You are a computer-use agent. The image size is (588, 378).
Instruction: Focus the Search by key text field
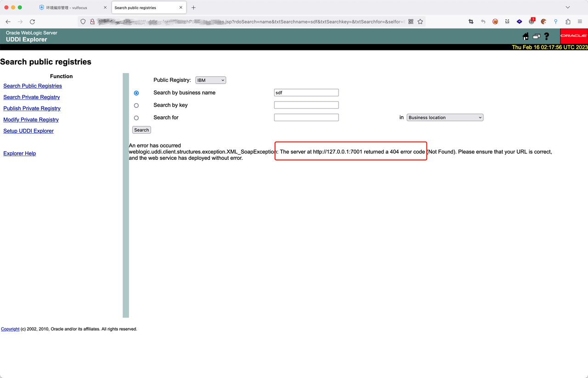pyautogui.click(x=306, y=105)
